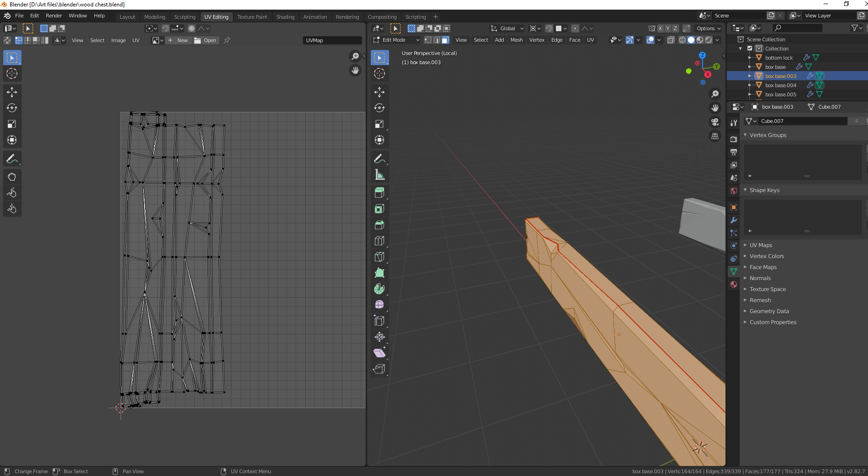This screenshot has width=868, height=476.
Task: Open the Modifier properties wrench tab
Action: click(734, 220)
